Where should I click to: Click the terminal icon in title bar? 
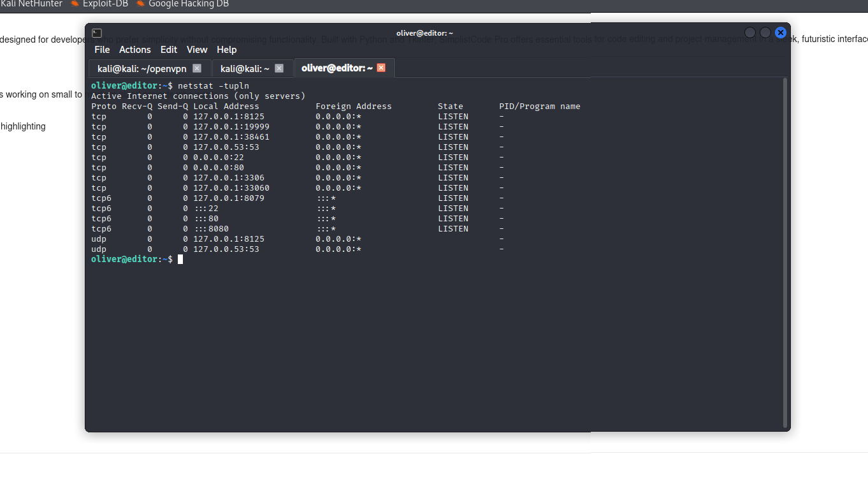[97, 33]
